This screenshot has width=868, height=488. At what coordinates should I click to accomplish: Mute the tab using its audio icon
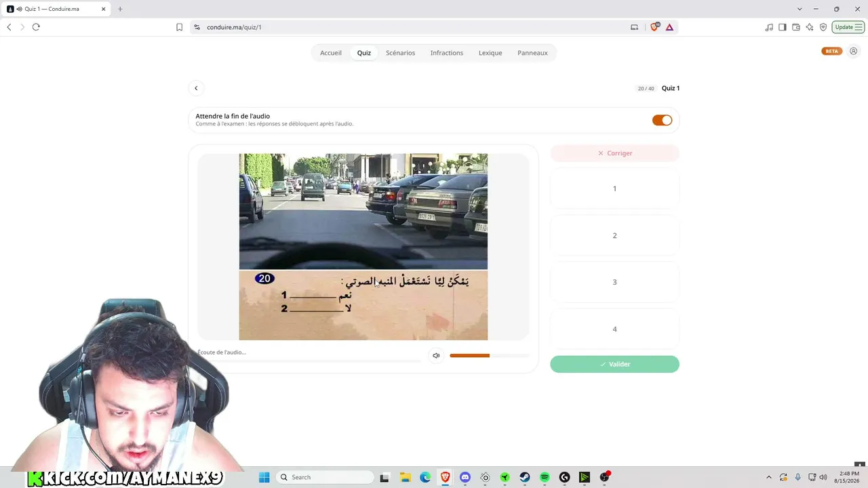(19, 9)
